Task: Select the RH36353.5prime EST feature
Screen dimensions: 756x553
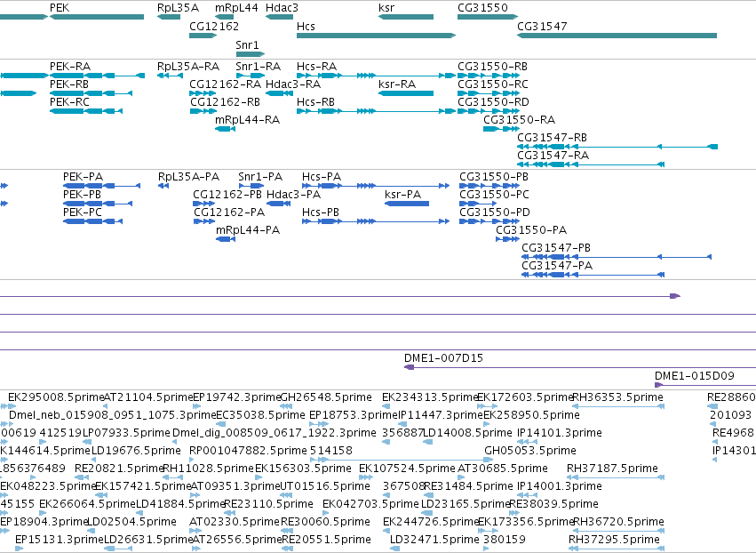Action: point(618,407)
